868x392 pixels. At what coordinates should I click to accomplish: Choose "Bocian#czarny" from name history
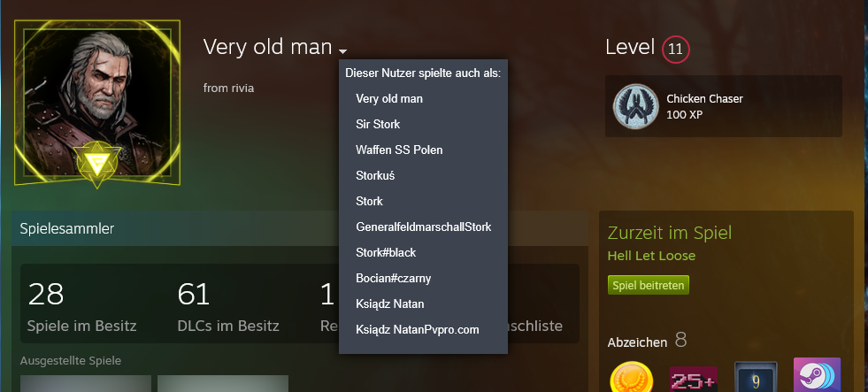tap(394, 279)
